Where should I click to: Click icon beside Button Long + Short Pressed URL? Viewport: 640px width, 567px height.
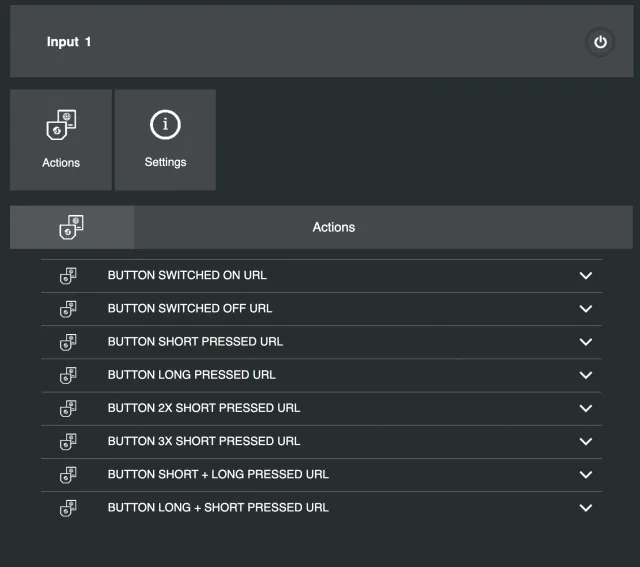pyautogui.click(x=68, y=507)
